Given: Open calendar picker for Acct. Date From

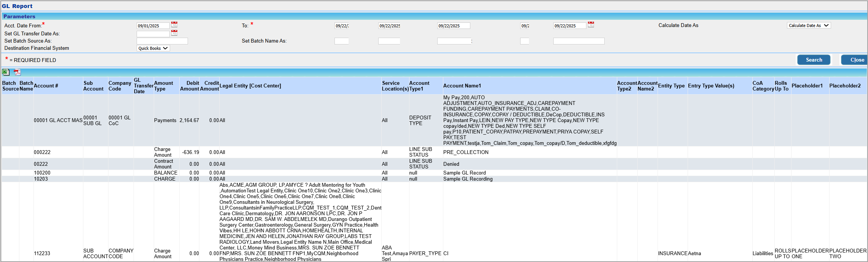Looking at the screenshot, I should (174, 25).
